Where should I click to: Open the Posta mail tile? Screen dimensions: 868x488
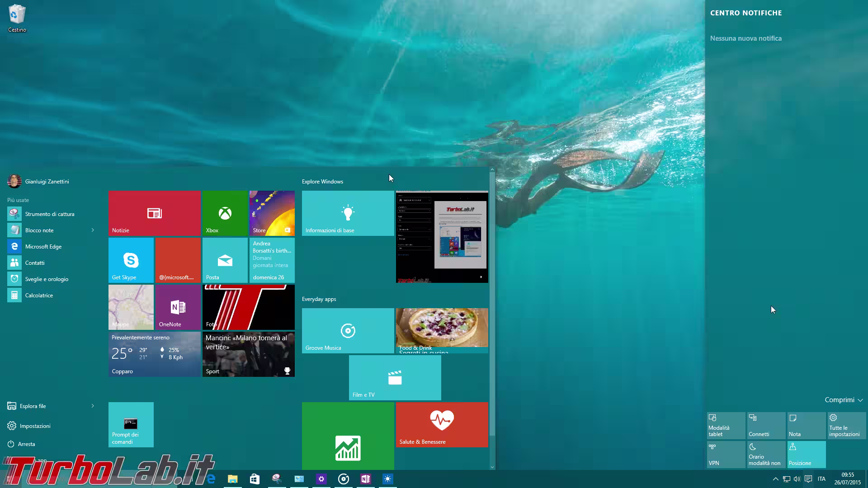coord(225,260)
